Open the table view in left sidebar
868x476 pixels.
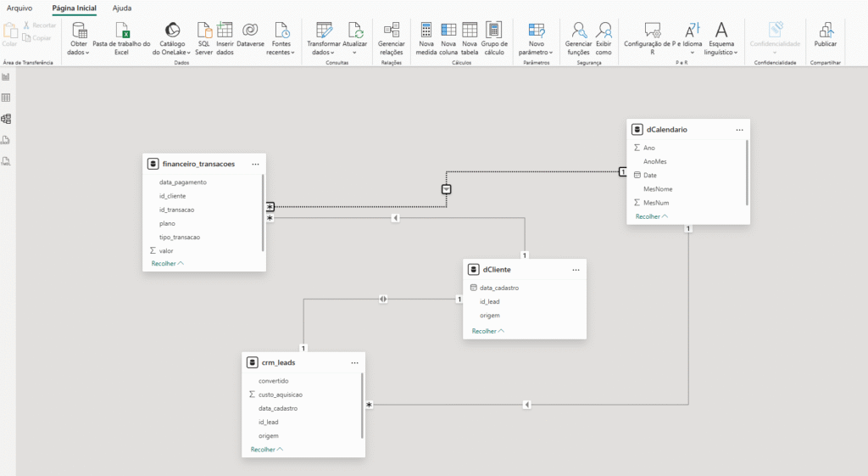tap(6, 98)
